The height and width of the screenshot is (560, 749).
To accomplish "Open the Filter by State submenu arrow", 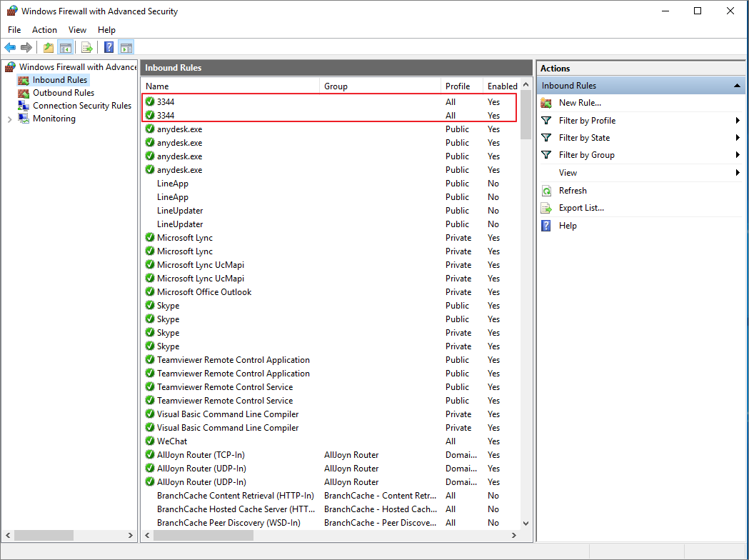I will click(738, 138).
